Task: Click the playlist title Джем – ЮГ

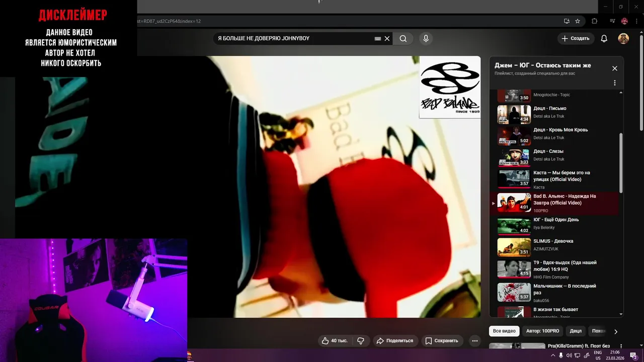Action: coord(543,65)
